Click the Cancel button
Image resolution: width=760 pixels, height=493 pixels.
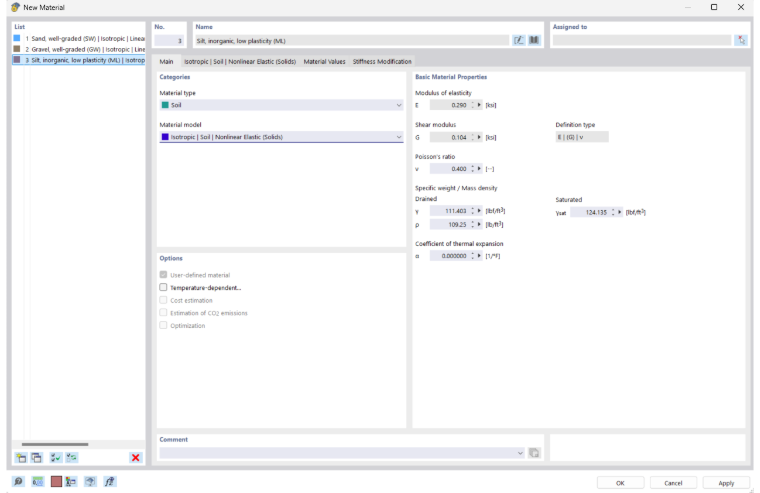click(x=673, y=483)
